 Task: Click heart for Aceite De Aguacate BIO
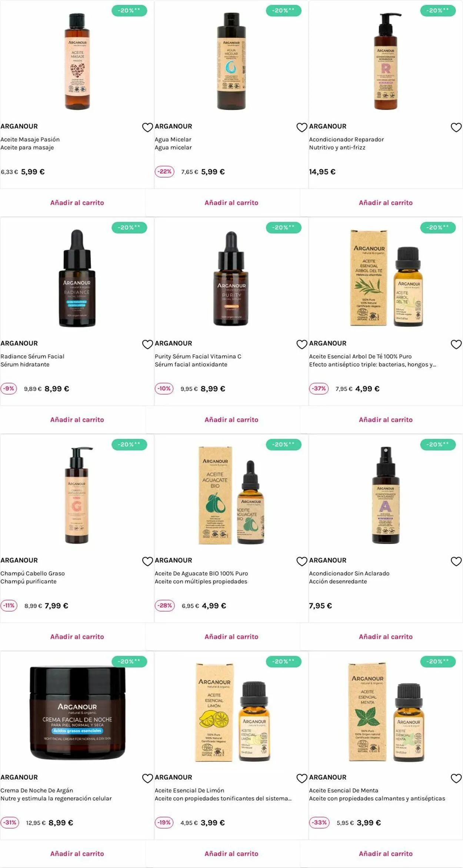tap(302, 561)
